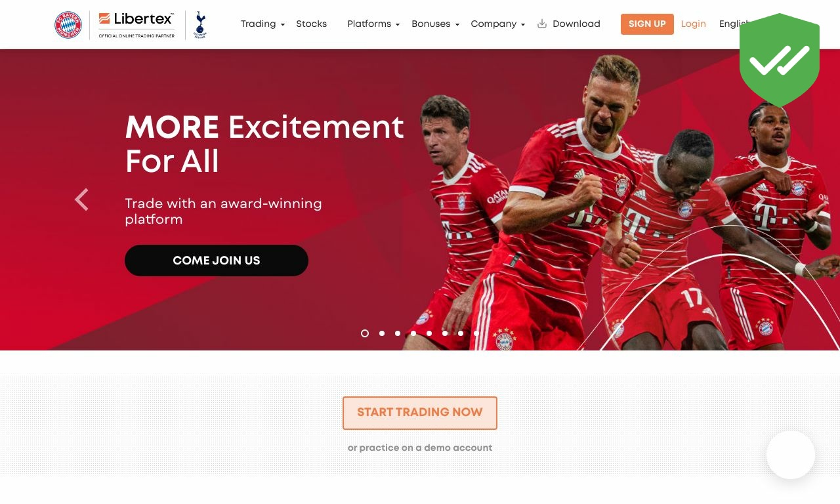The width and height of the screenshot is (840, 504).
Task: Open the round chat widget button
Action: tap(791, 455)
